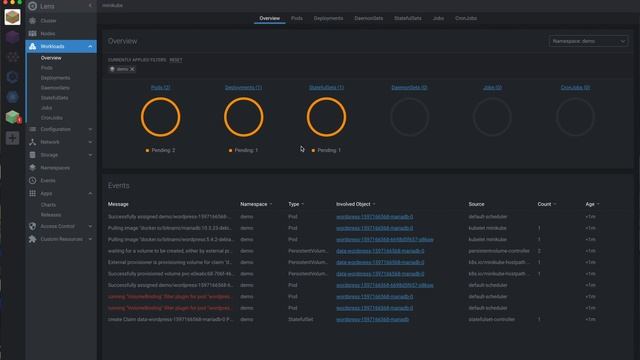Switch to the StatefulSets tab
The width and height of the screenshot is (640, 360).
point(407,18)
